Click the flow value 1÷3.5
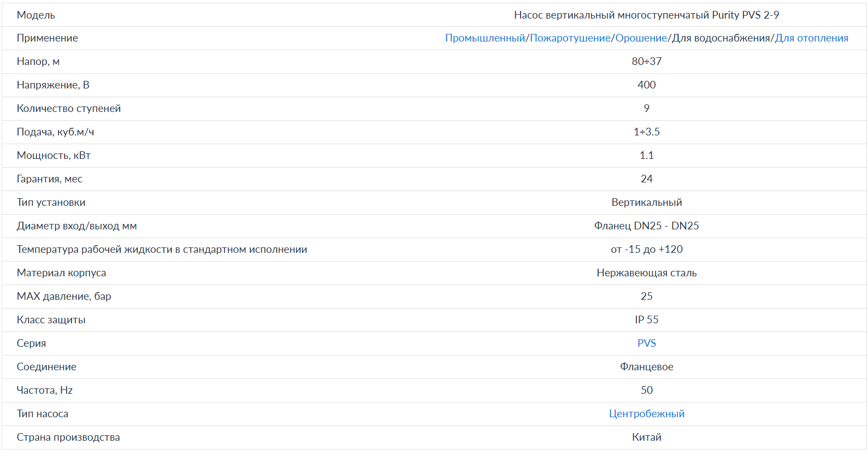The height and width of the screenshot is (450, 868). tap(647, 132)
